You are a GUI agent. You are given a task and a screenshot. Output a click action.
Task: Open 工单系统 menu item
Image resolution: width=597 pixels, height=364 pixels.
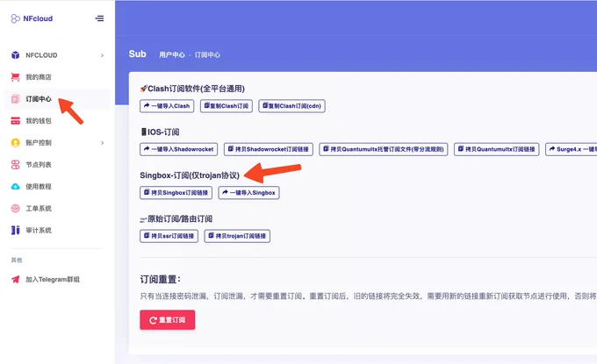pyautogui.click(x=57, y=209)
